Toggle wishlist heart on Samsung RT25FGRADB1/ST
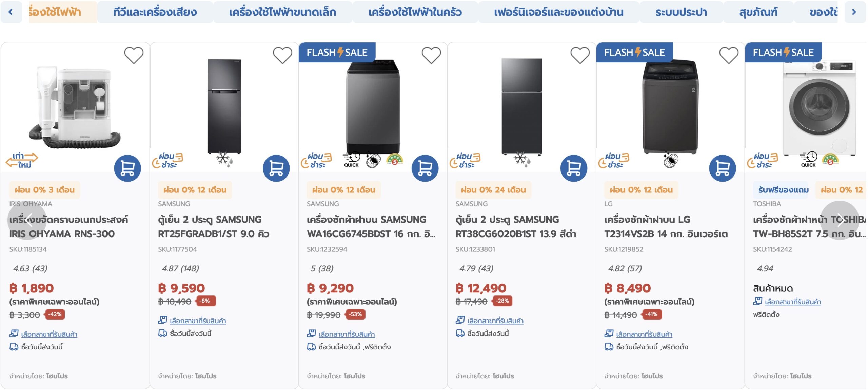 coord(282,55)
